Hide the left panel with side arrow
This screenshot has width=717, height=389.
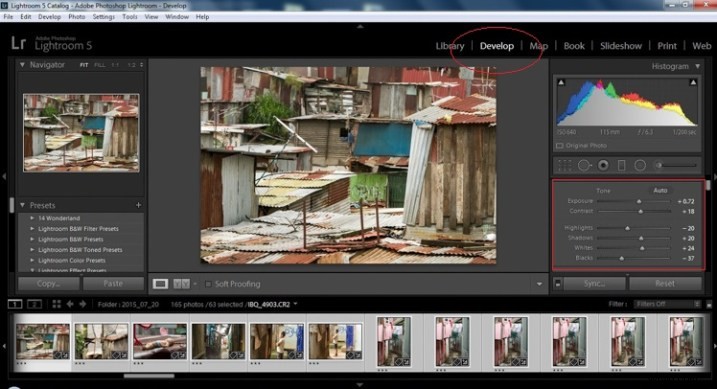coord(4,176)
